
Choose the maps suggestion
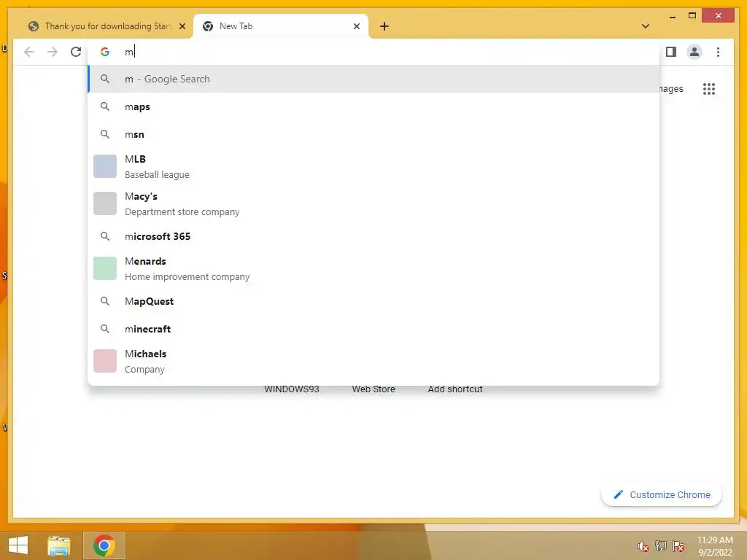point(374,106)
